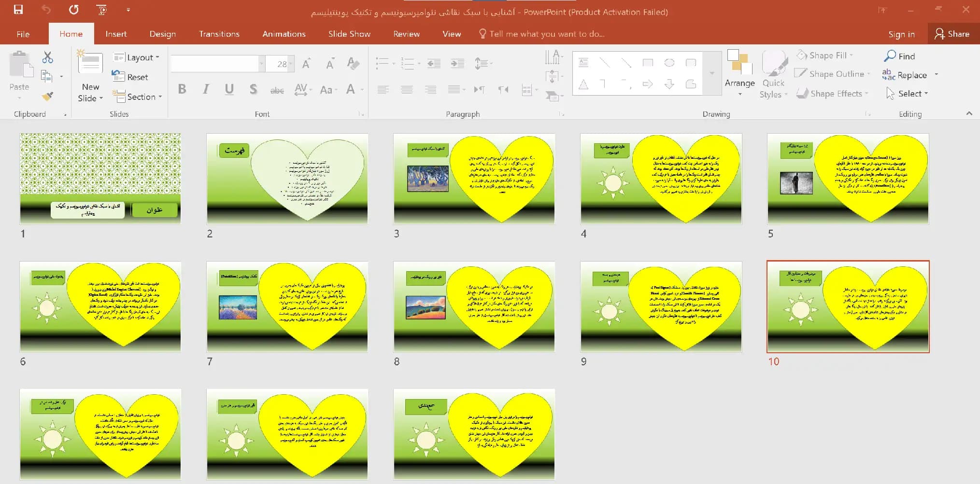The width and height of the screenshot is (980, 484).
Task: Click the Text Direction icon
Action: 554,57
